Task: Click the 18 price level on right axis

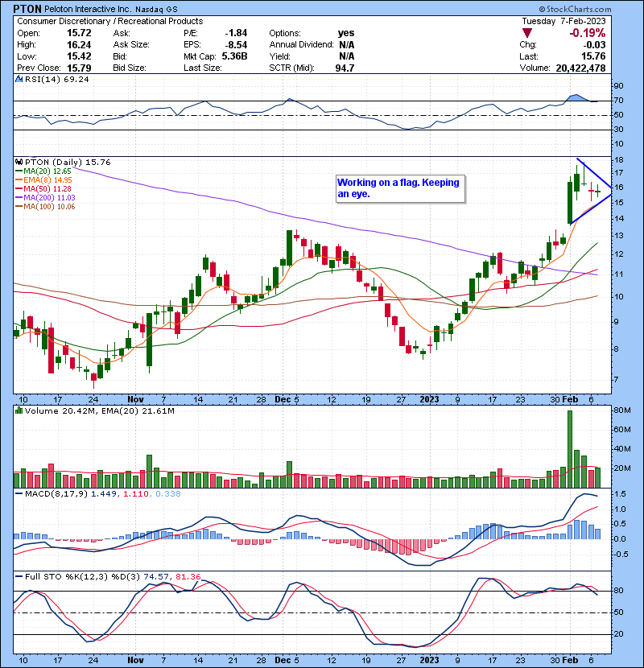Action: pos(618,160)
